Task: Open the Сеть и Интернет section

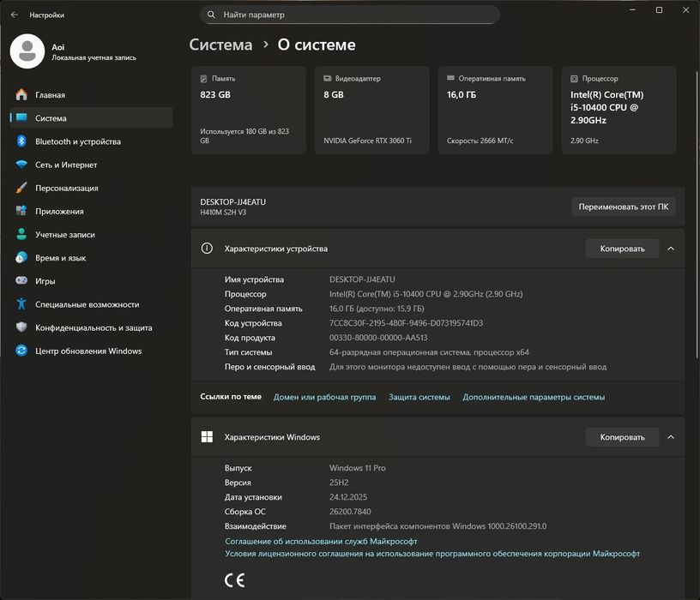Action: pos(66,165)
